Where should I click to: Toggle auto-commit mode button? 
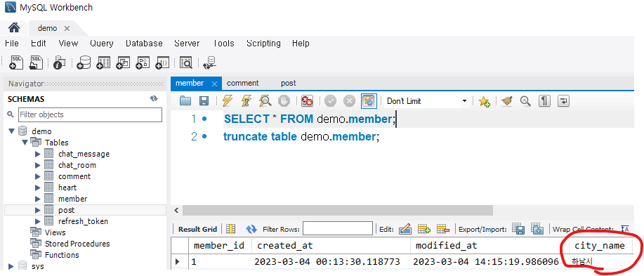click(x=369, y=100)
